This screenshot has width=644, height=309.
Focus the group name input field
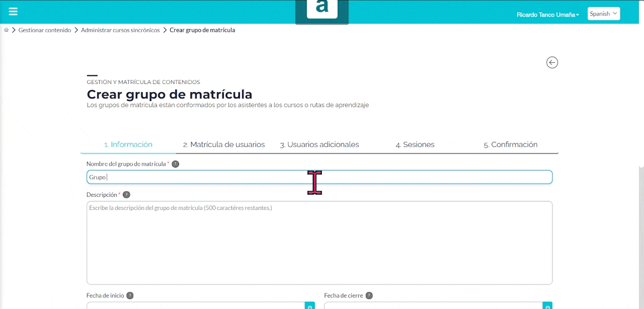319,177
